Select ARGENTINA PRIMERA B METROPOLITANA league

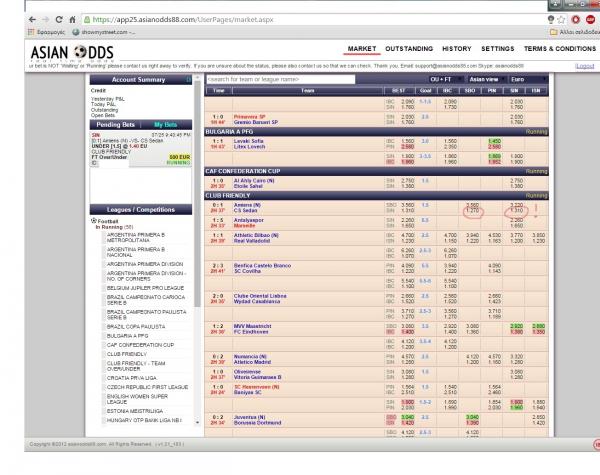[x=136, y=237]
